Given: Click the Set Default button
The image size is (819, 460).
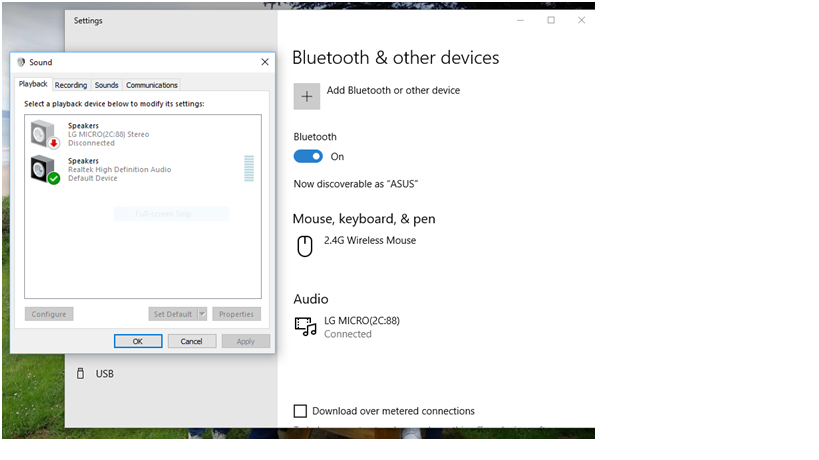Looking at the screenshot, I should tap(173, 314).
